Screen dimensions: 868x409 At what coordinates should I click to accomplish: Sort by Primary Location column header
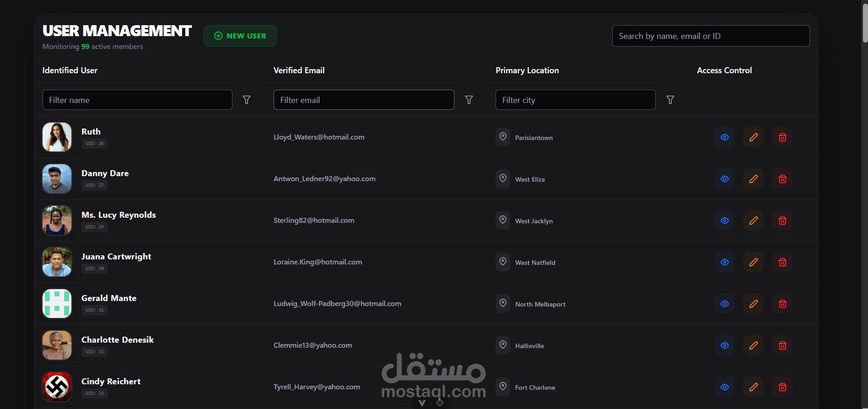(x=527, y=70)
